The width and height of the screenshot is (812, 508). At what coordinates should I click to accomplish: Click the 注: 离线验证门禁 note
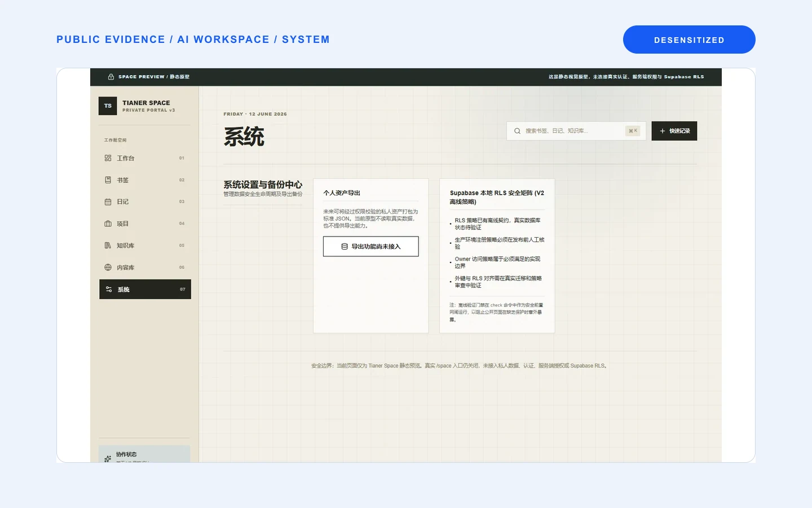click(497, 312)
